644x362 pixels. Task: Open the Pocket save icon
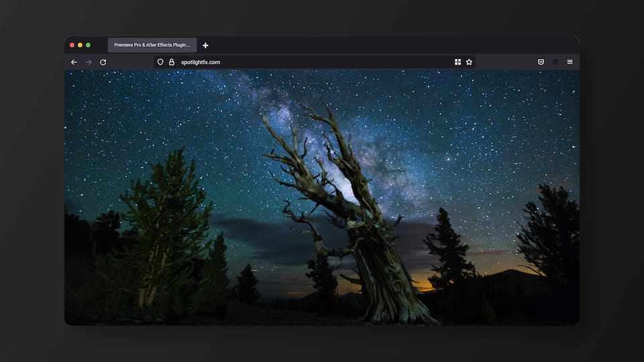tap(541, 62)
